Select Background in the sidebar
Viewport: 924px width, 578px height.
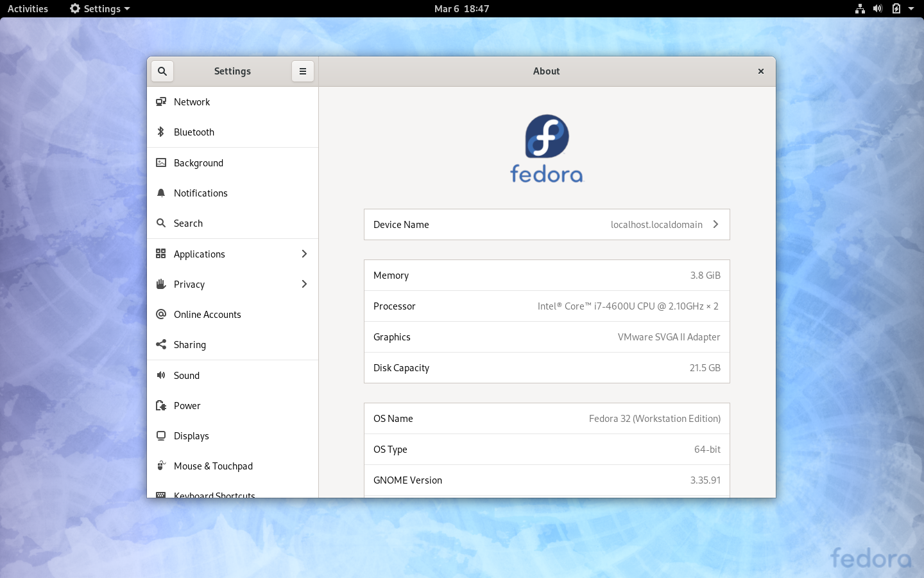(232, 163)
